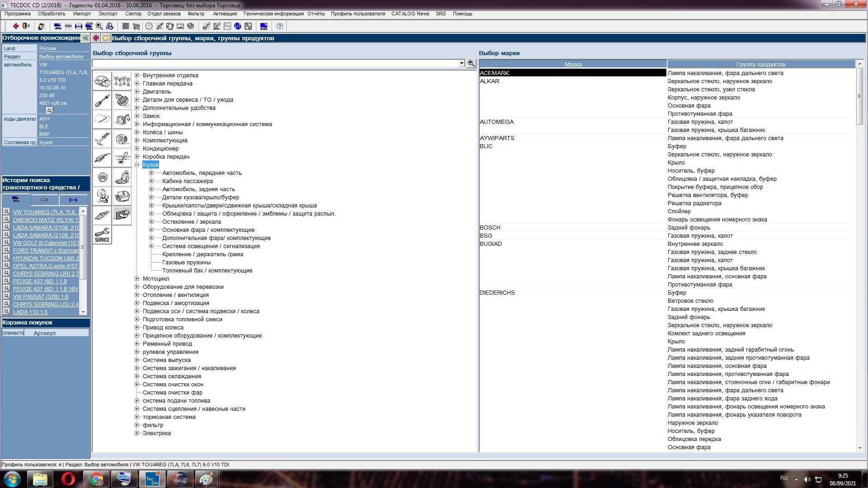Open the Помощь menu
This screenshot has width=868, height=488.
click(x=462, y=14)
